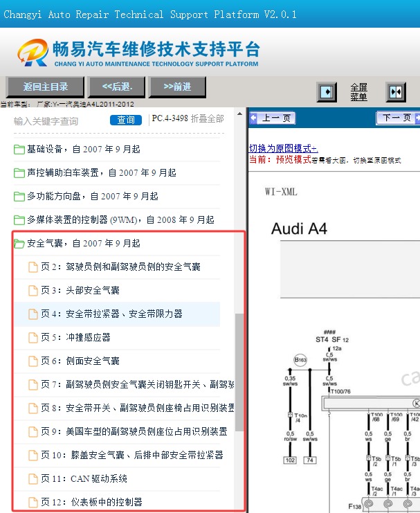Click the page icon for 页 8
The height and width of the screenshot is (513, 420).
pos(33,408)
